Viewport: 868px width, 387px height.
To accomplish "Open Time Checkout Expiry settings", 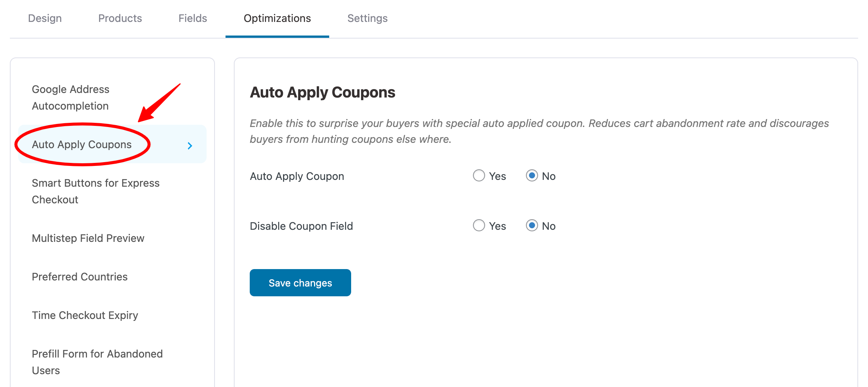I will tap(85, 315).
